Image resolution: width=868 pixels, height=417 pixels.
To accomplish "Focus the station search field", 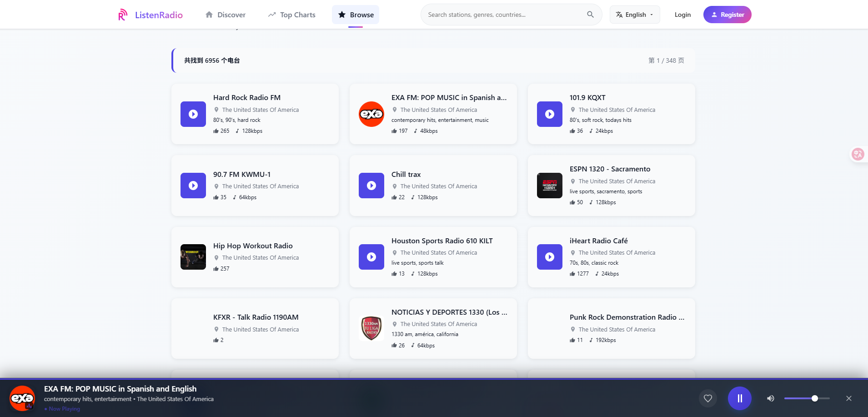I will pos(505,15).
